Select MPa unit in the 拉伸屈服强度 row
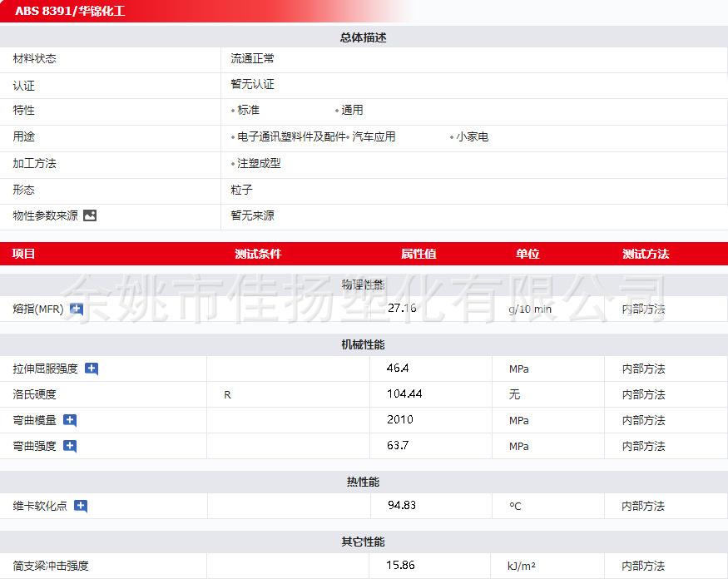The width and height of the screenshot is (728, 579). tap(519, 369)
